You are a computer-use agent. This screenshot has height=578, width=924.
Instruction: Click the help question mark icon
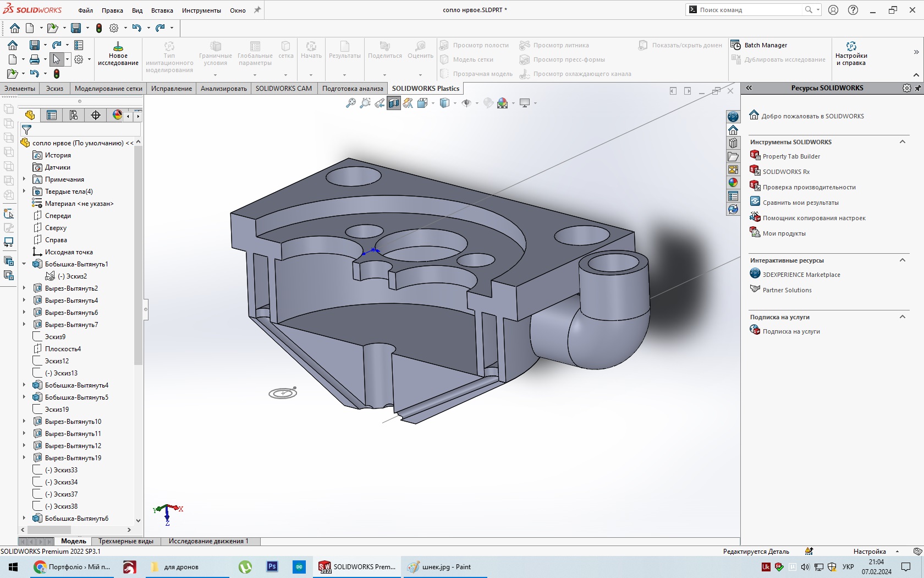point(853,10)
